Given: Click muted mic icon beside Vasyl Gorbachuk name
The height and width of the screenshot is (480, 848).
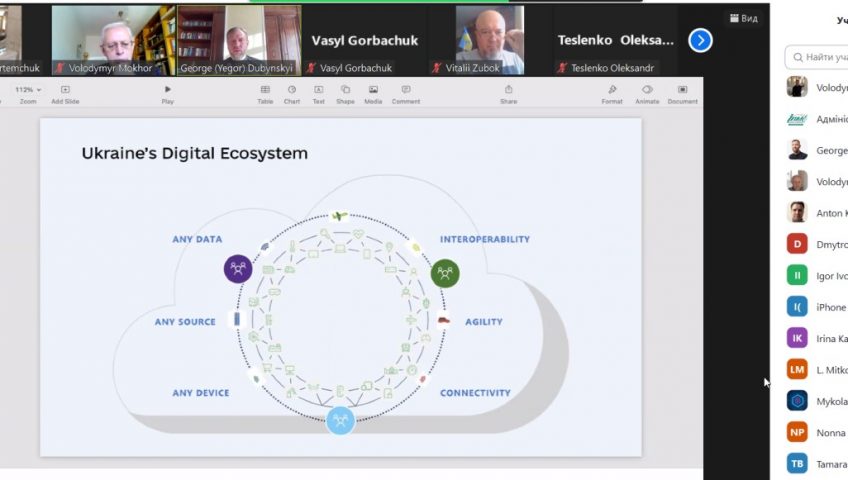Looking at the screenshot, I should coord(311,68).
